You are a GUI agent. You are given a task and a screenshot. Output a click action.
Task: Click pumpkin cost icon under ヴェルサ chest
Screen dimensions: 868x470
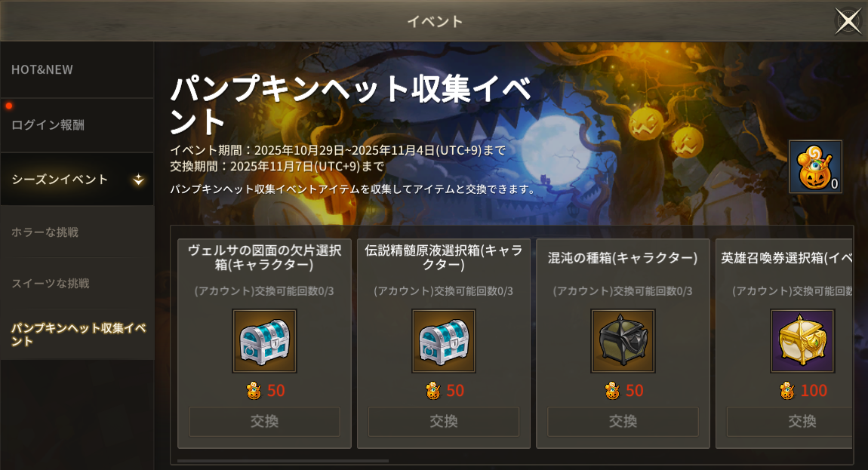[254, 391]
